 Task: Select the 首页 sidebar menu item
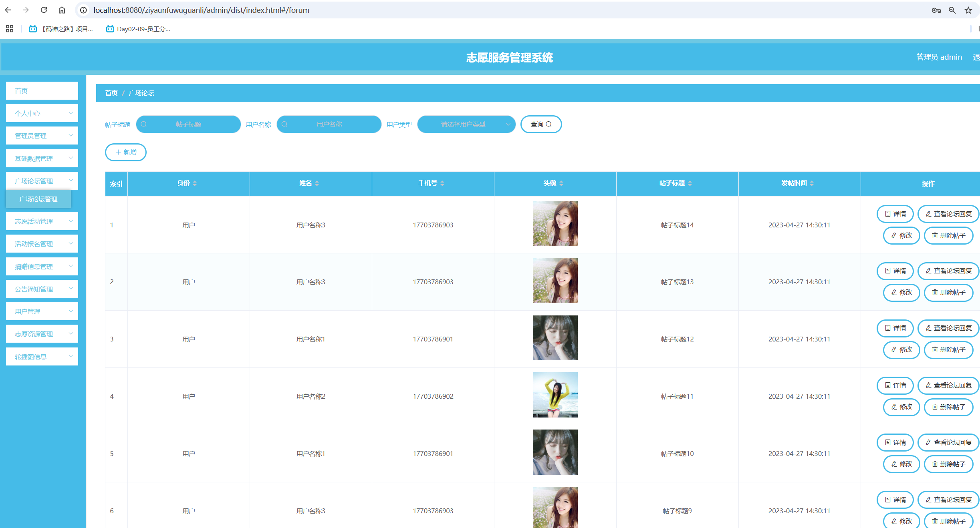tap(42, 91)
